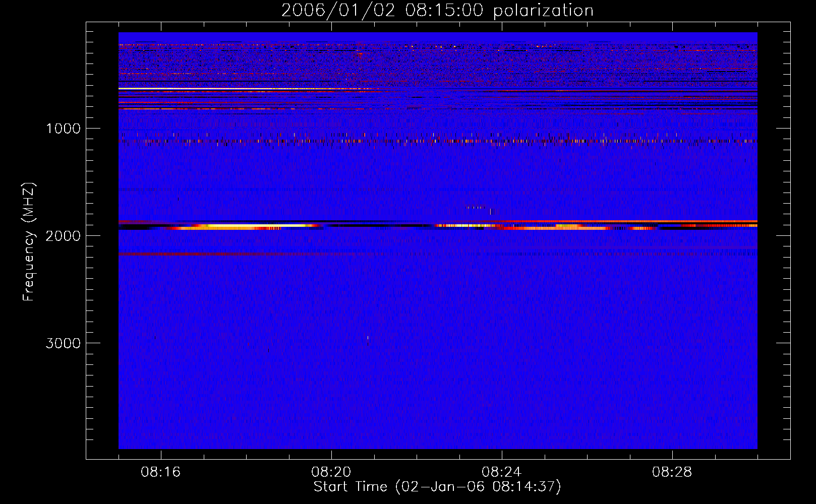Screen dimensions: 816x504
Task: Click the 'Frequency (MHZ)' axis label
Action: (x=28, y=242)
